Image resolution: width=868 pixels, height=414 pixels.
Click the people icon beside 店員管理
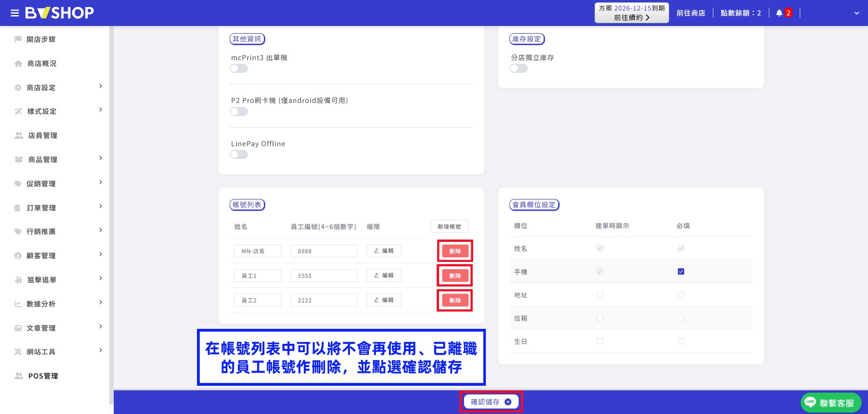pos(19,135)
